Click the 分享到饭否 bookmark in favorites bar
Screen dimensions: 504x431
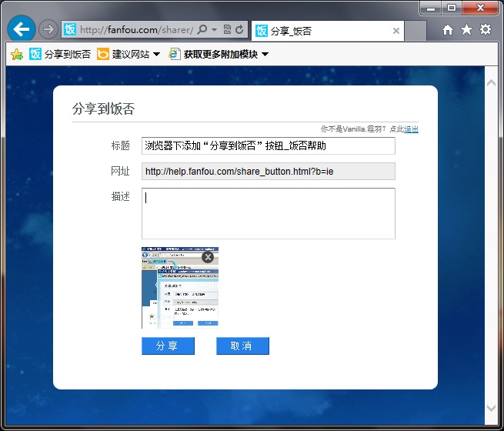[60, 54]
